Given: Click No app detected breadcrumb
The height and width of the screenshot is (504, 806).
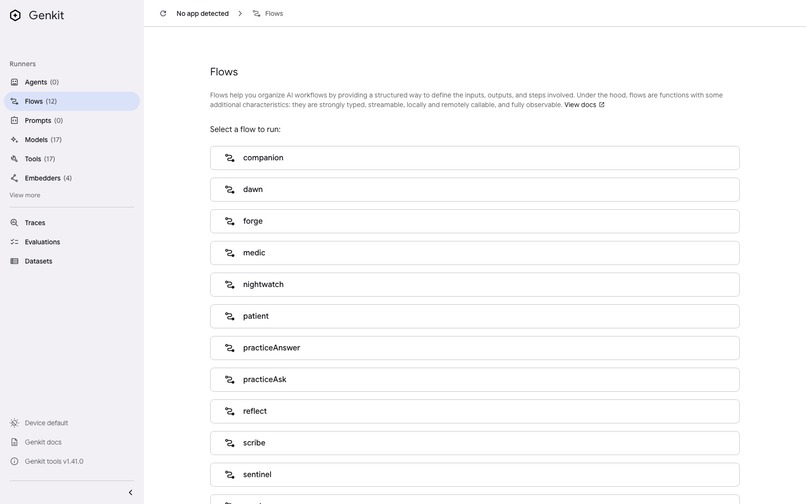Looking at the screenshot, I should pos(203,13).
